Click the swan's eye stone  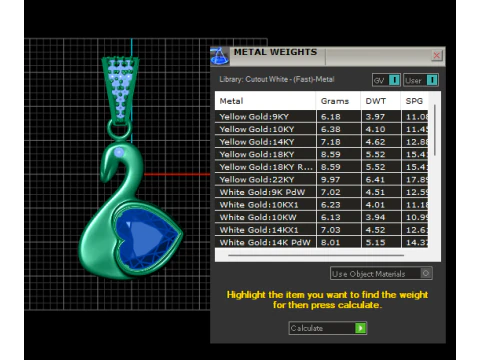coord(119,153)
